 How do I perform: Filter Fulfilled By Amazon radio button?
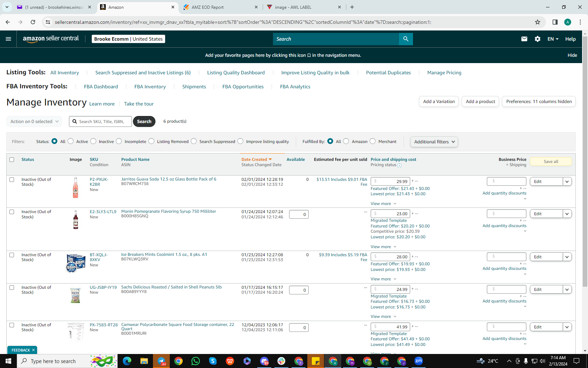click(x=346, y=141)
